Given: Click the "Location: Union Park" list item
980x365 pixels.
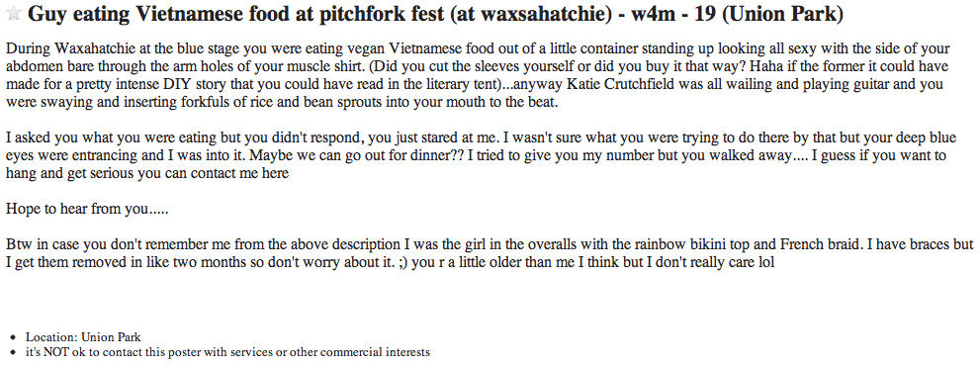Looking at the screenshot, I should tap(83, 337).
